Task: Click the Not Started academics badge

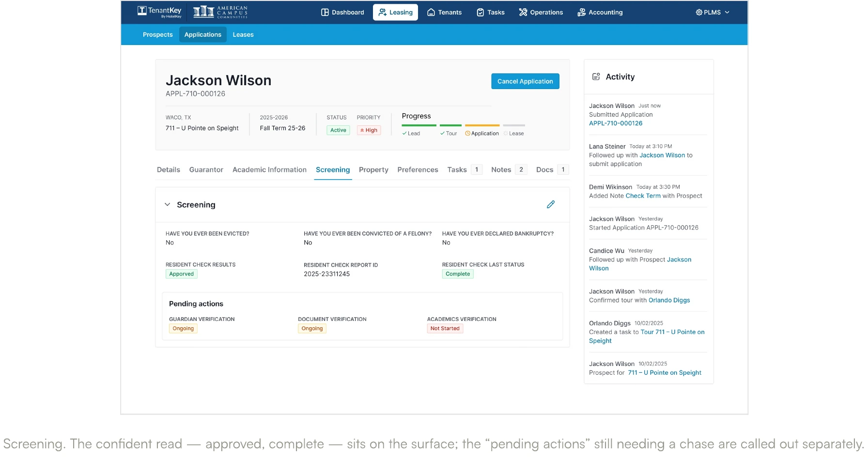Action: [445, 329]
